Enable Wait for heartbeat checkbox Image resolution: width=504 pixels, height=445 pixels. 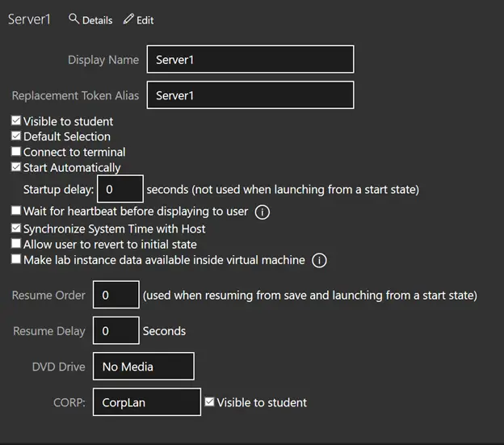point(16,212)
